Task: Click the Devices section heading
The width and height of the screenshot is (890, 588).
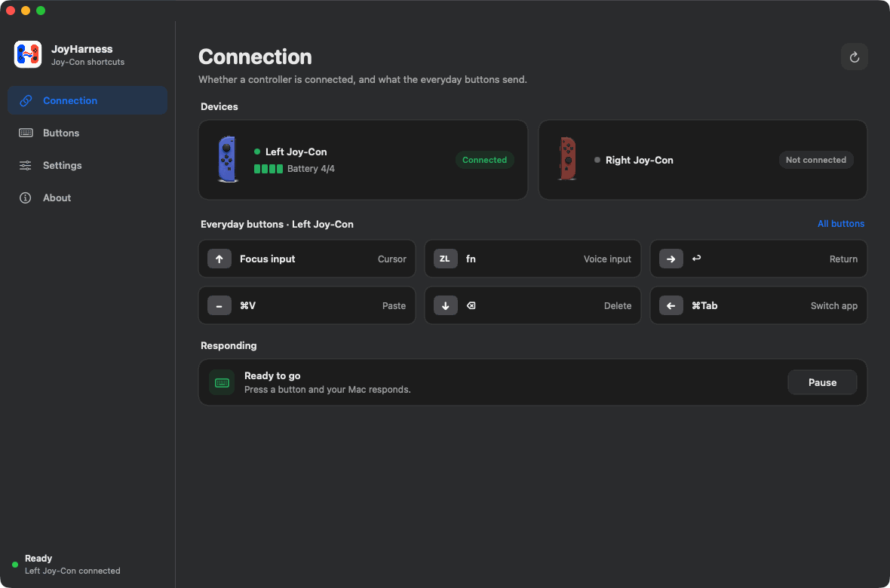Action: pyautogui.click(x=219, y=107)
